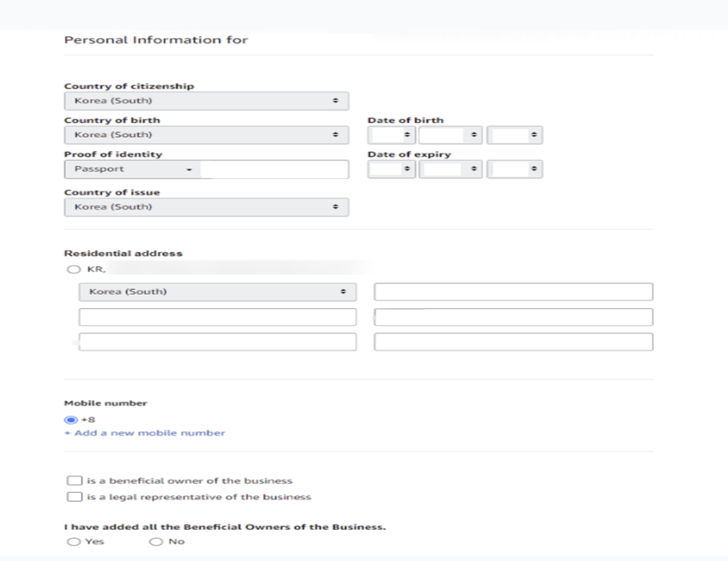The image size is (728, 561).
Task: Open the Country of birth dropdown
Action: coord(206,135)
